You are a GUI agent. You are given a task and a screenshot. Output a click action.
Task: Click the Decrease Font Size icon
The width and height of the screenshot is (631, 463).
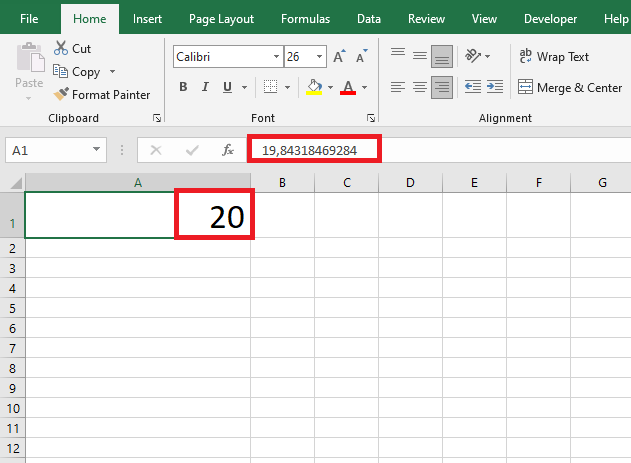click(x=359, y=57)
